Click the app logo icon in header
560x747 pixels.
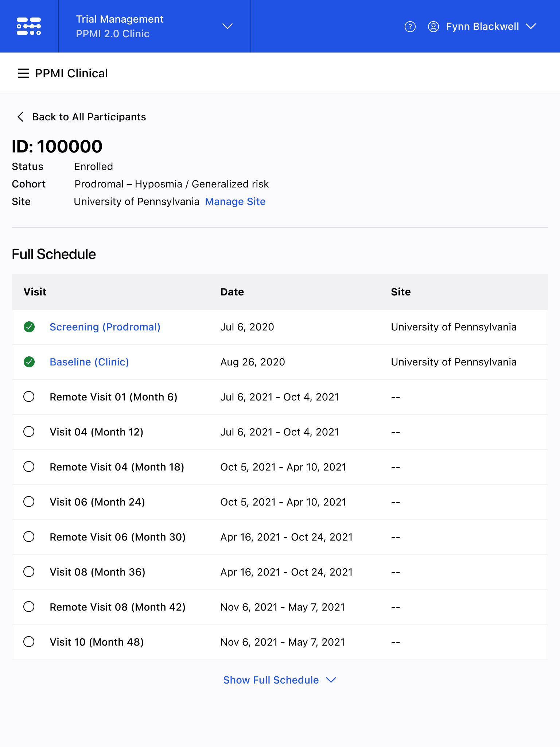coord(29,26)
